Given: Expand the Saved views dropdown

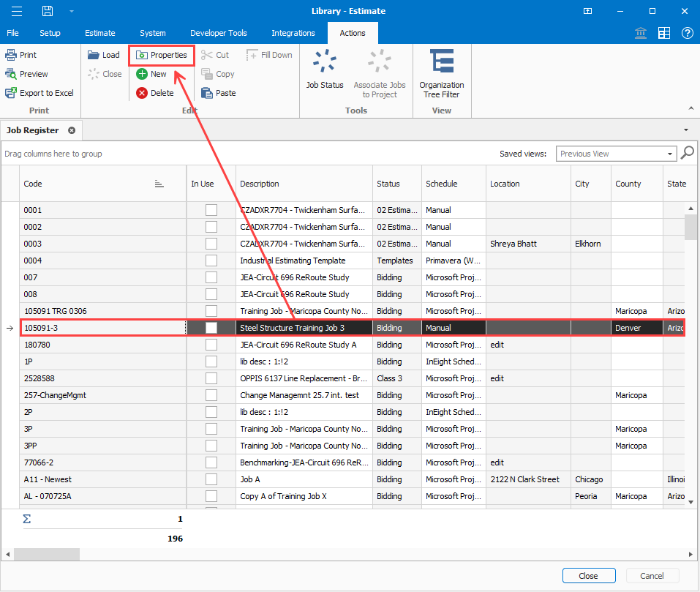Looking at the screenshot, I should [x=670, y=154].
